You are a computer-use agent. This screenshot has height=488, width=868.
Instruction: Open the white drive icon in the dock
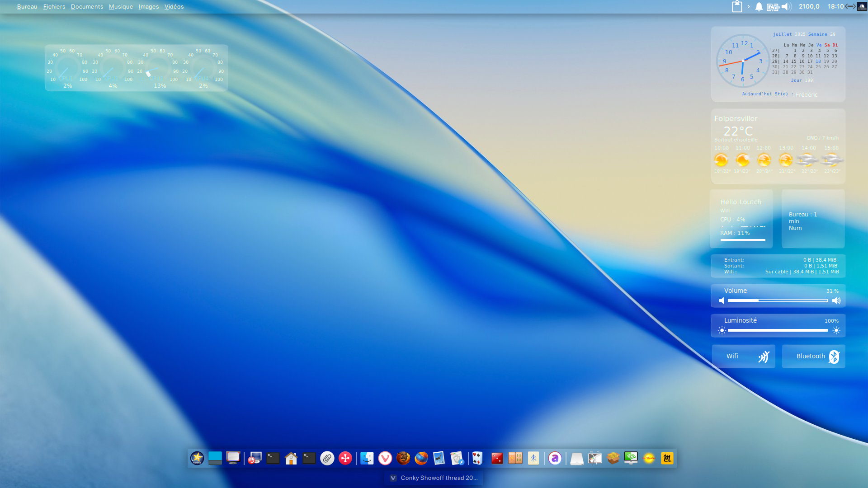[577, 458]
